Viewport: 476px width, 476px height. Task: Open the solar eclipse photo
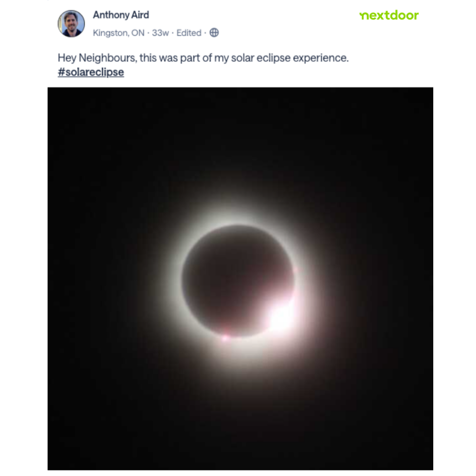coord(240,279)
